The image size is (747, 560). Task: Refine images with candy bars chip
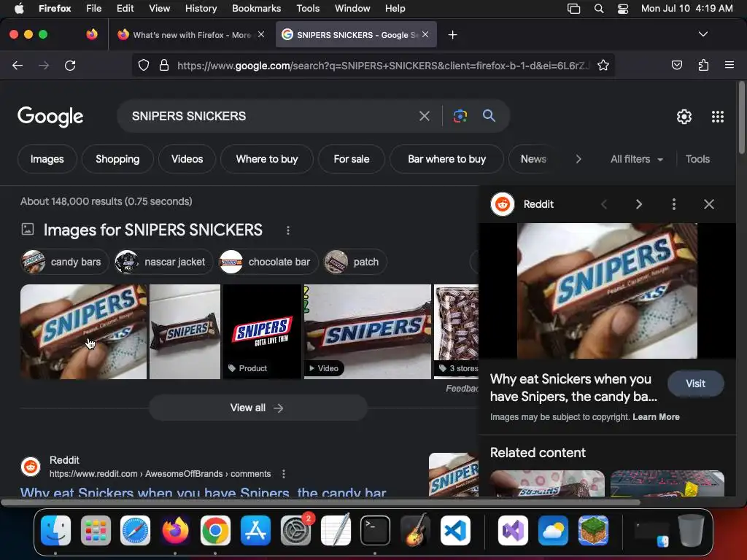[65, 262]
